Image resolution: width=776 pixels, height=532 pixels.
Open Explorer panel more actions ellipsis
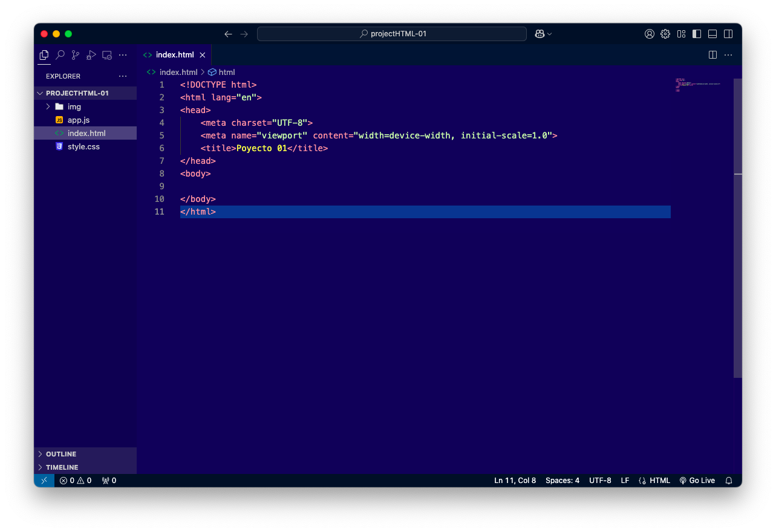click(123, 76)
